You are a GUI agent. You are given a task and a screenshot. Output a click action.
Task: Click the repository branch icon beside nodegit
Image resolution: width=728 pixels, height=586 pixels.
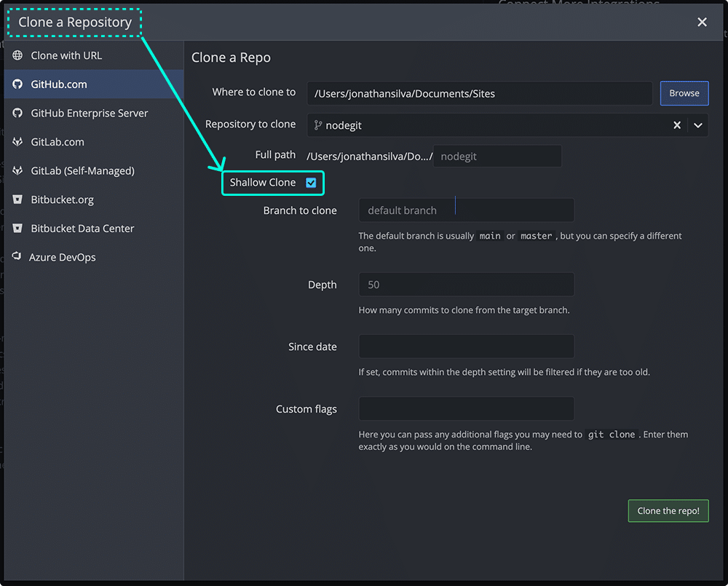click(x=318, y=124)
